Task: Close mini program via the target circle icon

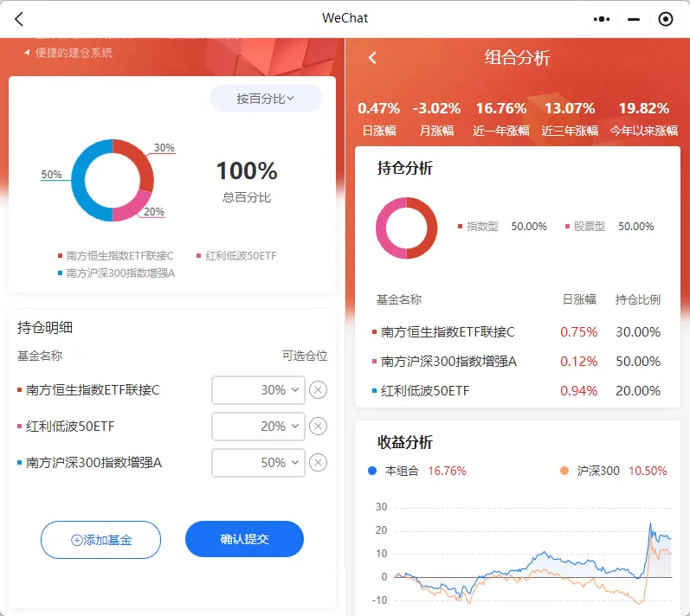Action: (665, 19)
